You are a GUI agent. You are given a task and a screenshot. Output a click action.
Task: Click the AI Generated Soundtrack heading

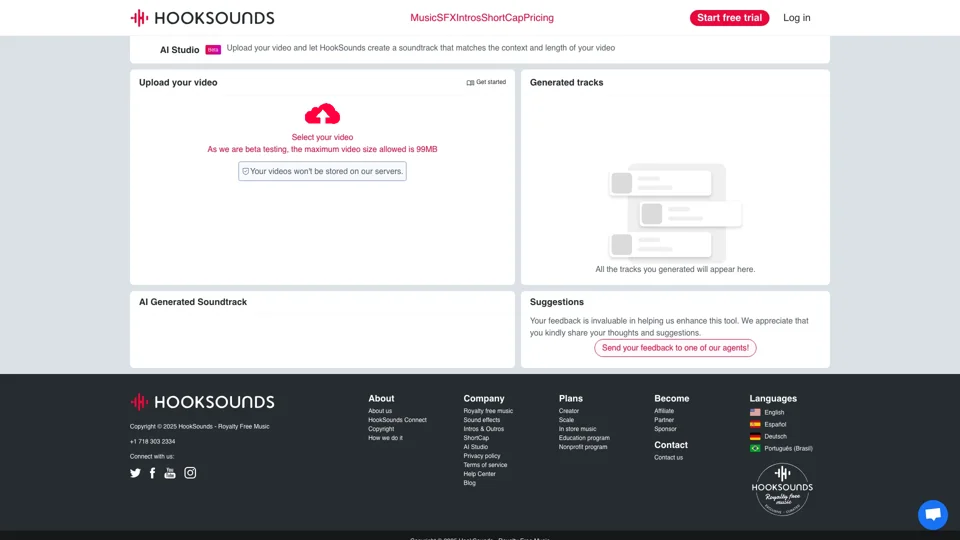[193, 302]
